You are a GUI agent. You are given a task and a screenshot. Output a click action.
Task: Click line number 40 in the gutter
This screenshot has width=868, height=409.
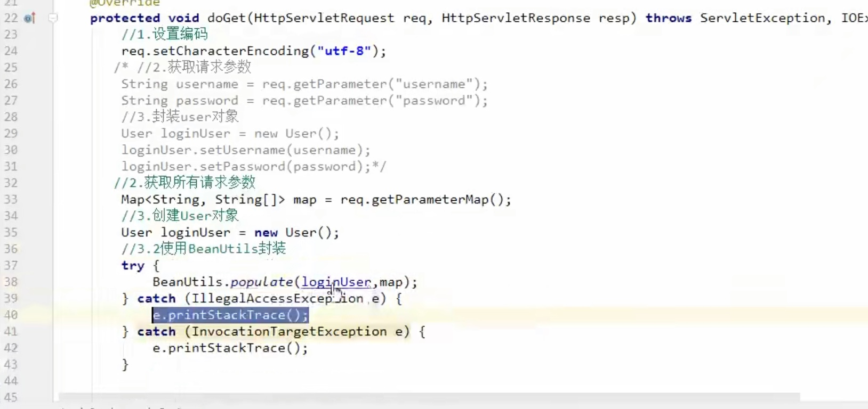(x=11, y=315)
